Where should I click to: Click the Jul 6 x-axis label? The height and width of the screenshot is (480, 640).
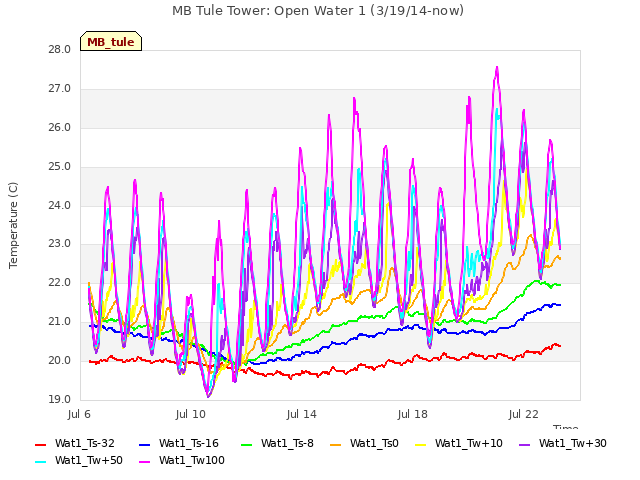pyautogui.click(x=79, y=414)
